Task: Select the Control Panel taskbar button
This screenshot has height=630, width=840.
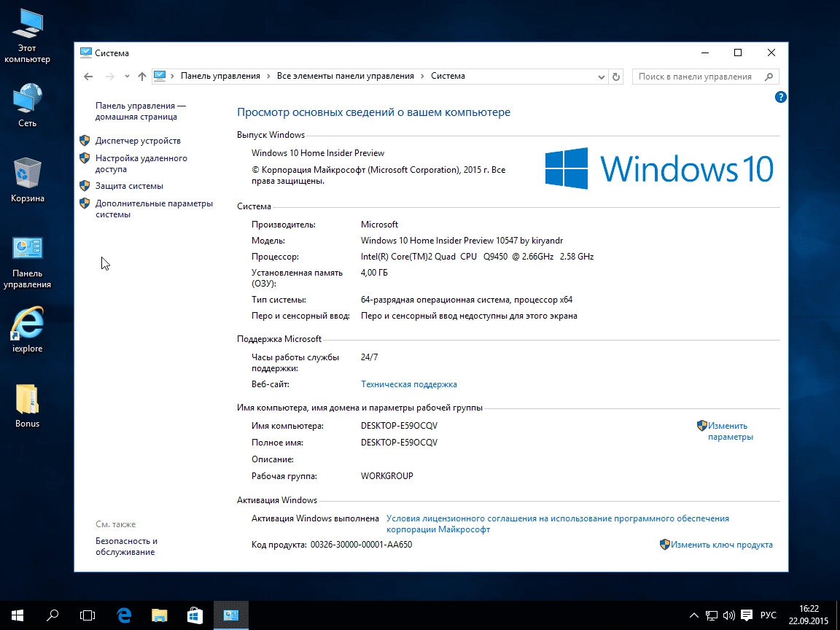Action: click(x=231, y=615)
